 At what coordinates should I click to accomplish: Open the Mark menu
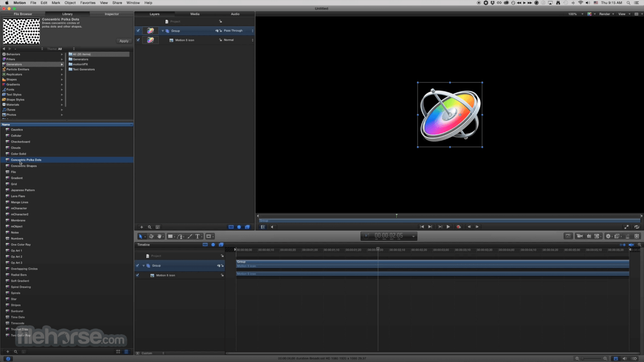point(55,3)
